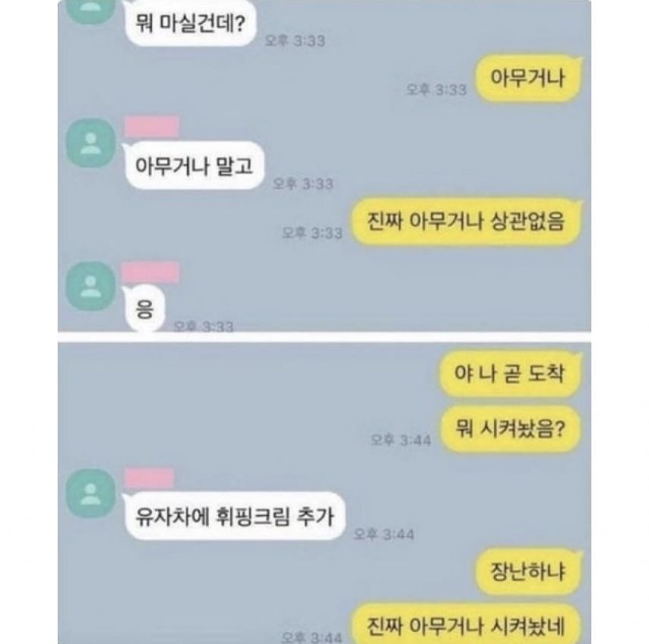
Task: Select the '유자차에 휘핑크림 추가' bubble
Action: pyautogui.click(x=235, y=516)
